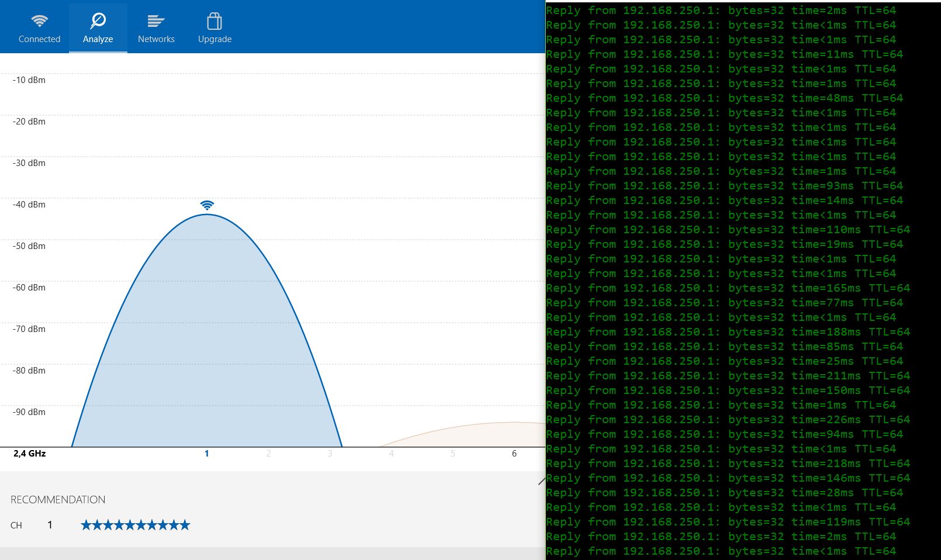Click the list icon above Networks
This screenshot has height=560, width=941.
point(156,21)
